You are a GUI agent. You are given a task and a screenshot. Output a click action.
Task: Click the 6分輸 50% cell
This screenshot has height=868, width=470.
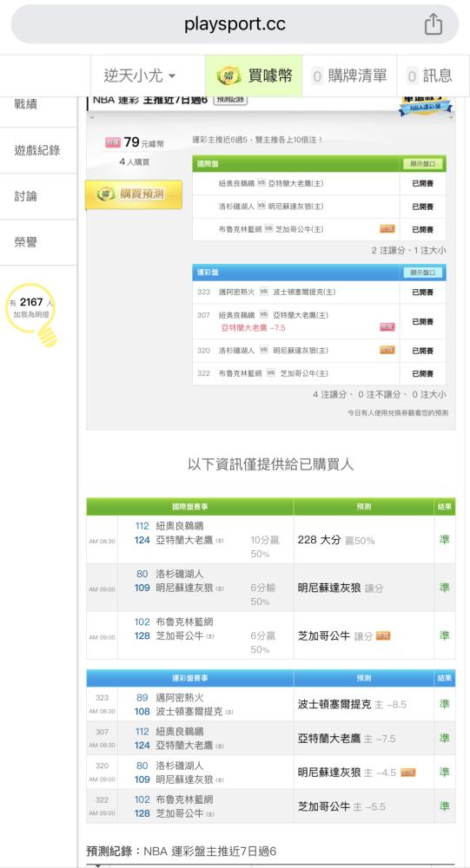tap(262, 595)
